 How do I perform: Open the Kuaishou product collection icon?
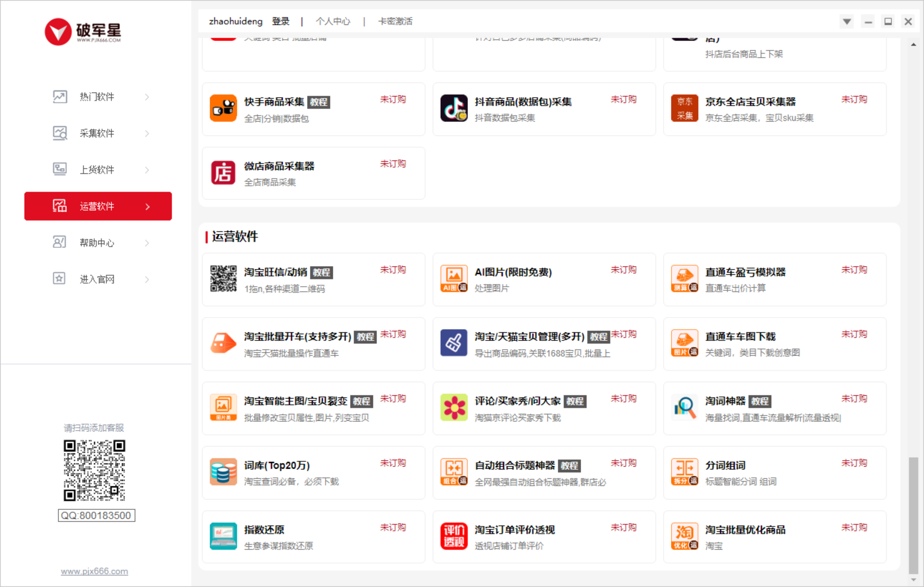pyautogui.click(x=223, y=108)
